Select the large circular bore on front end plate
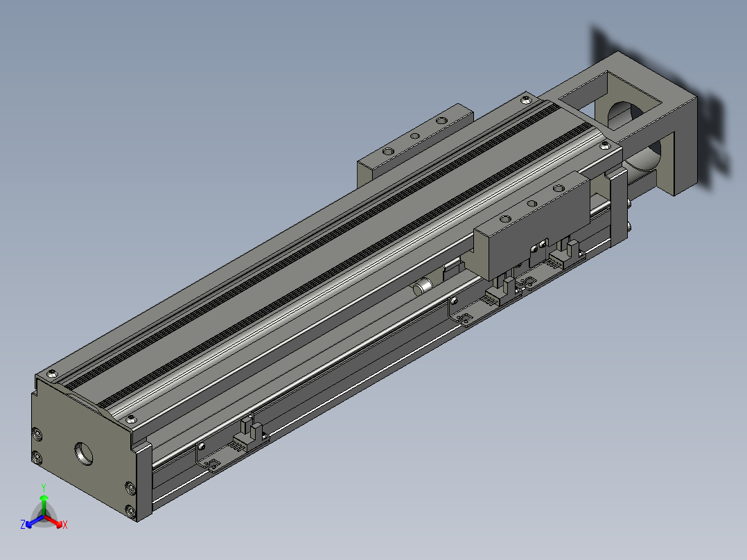Viewport: 747px width, 560px height. 85,454
